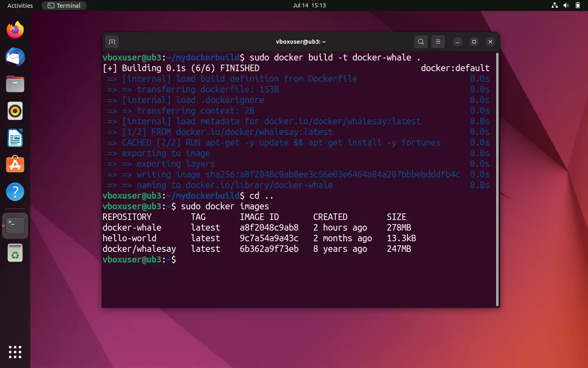The width and height of the screenshot is (588, 368).
Task: Open LibreOffice Writer
Action: 15,138
